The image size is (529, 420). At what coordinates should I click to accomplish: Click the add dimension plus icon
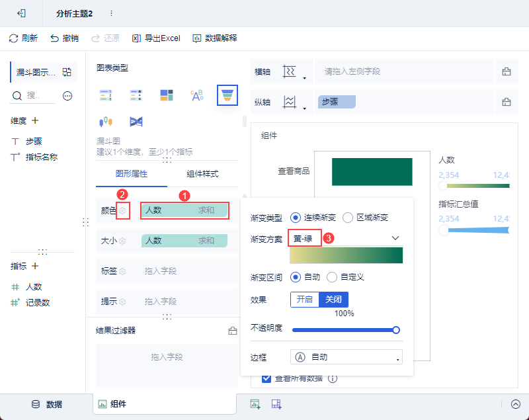tap(35, 120)
